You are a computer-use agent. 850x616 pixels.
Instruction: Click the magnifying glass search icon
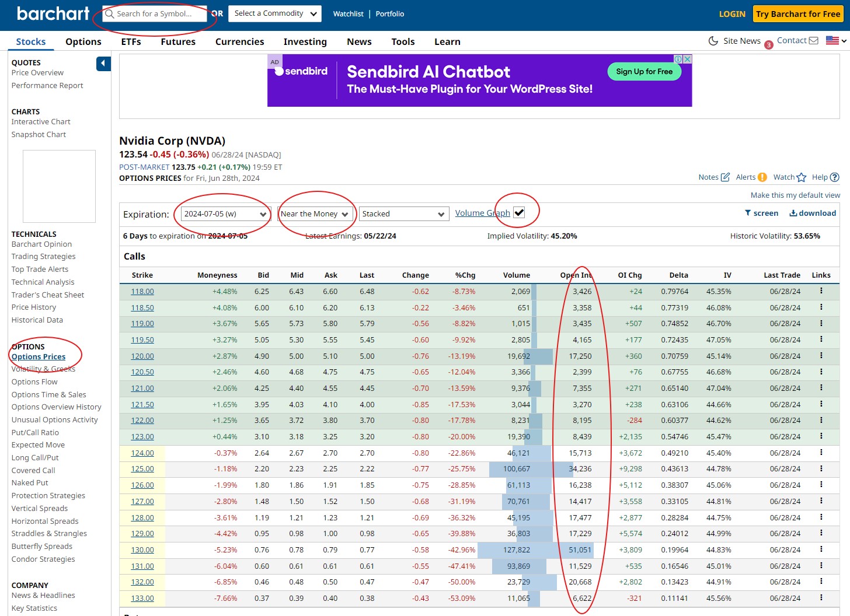(x=110, y=13)
